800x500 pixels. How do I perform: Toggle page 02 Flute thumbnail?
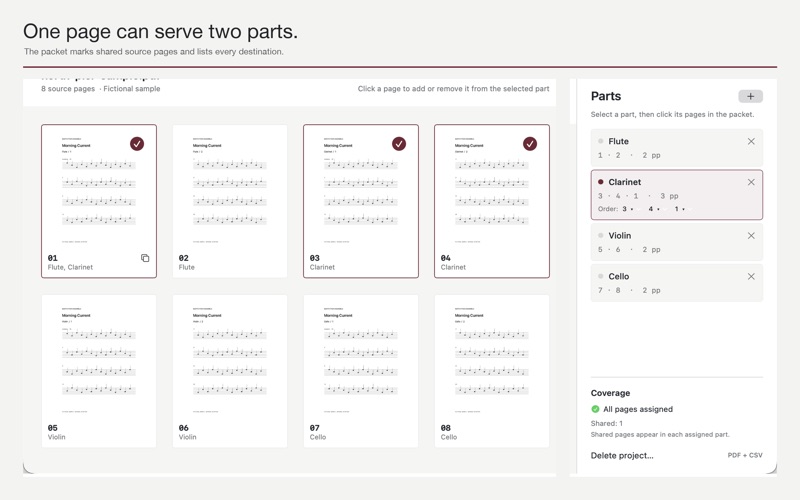pos(230,201)
